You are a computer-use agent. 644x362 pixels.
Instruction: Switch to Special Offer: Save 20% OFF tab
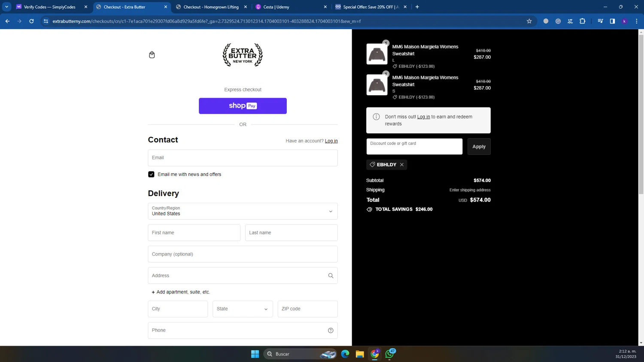(371, 7)
